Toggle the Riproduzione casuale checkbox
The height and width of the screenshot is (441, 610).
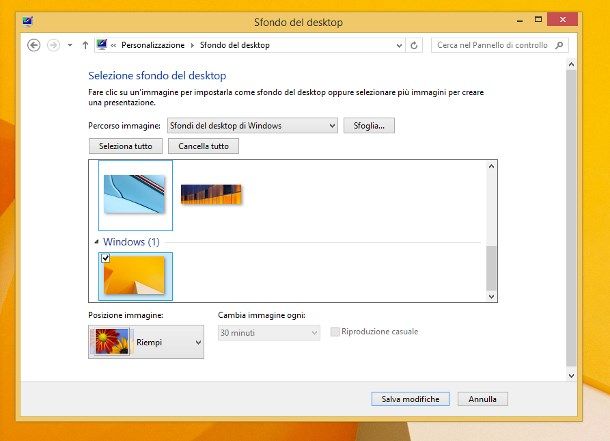pos(335,332)
